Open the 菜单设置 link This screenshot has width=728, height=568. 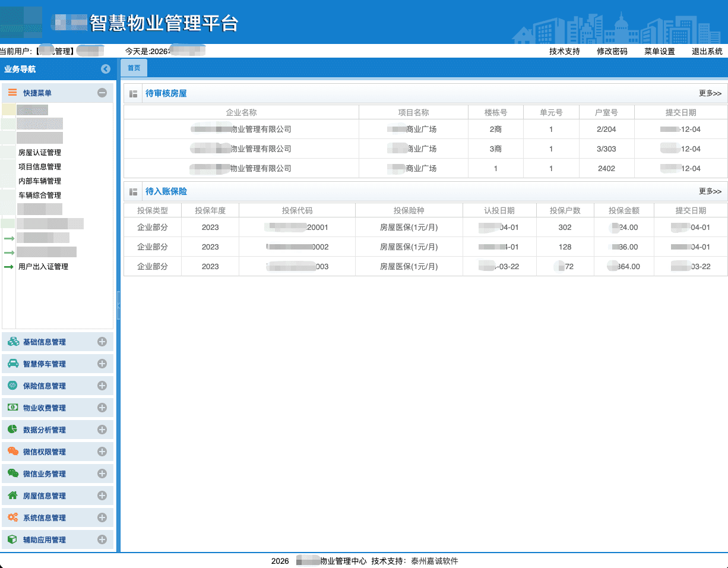point(660,52)
